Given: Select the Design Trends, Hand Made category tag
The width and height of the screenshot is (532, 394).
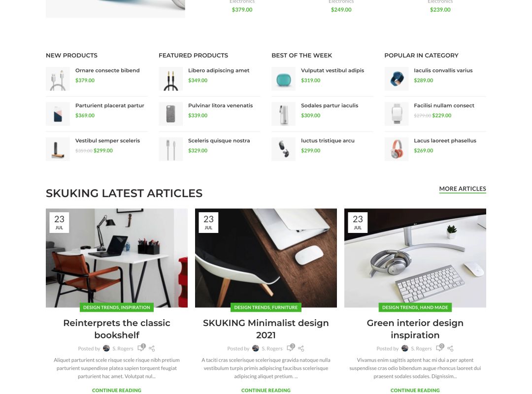Looking at the screenshot, I should [x=415, y=307].
